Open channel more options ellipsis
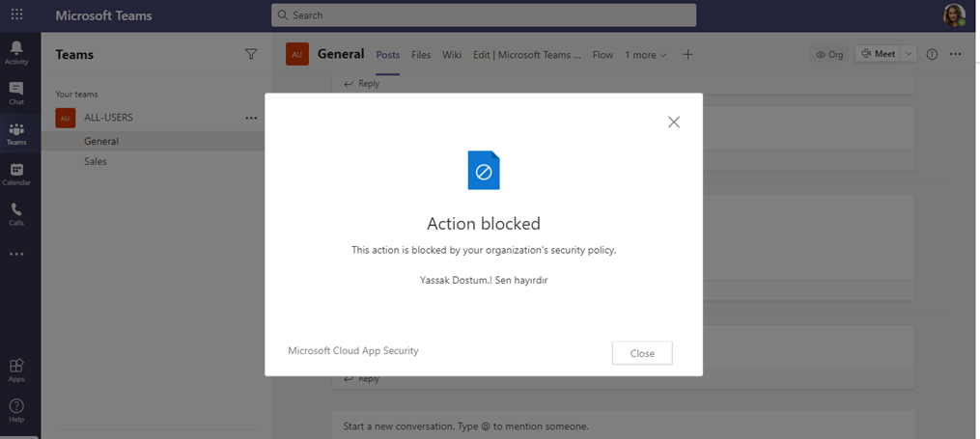 coord(955,54)
